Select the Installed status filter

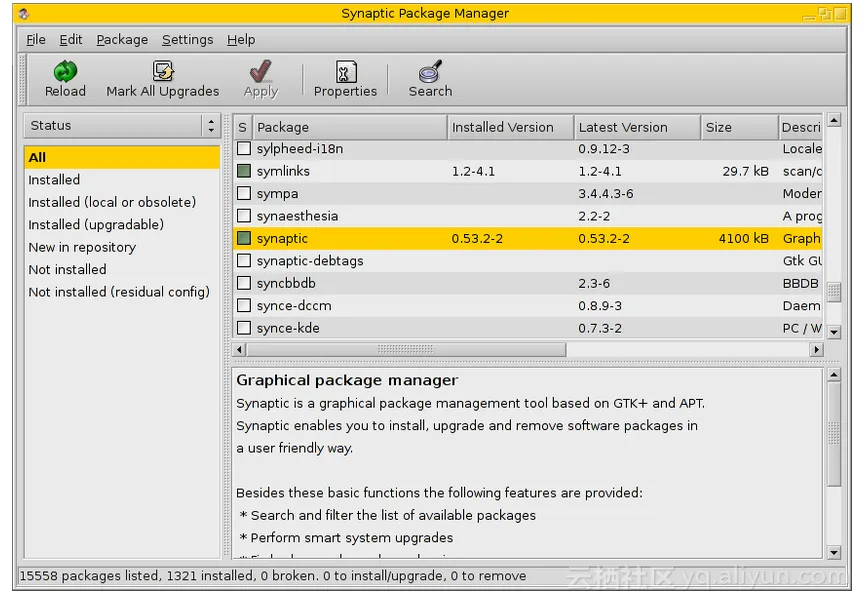click(x=122, y=180)
